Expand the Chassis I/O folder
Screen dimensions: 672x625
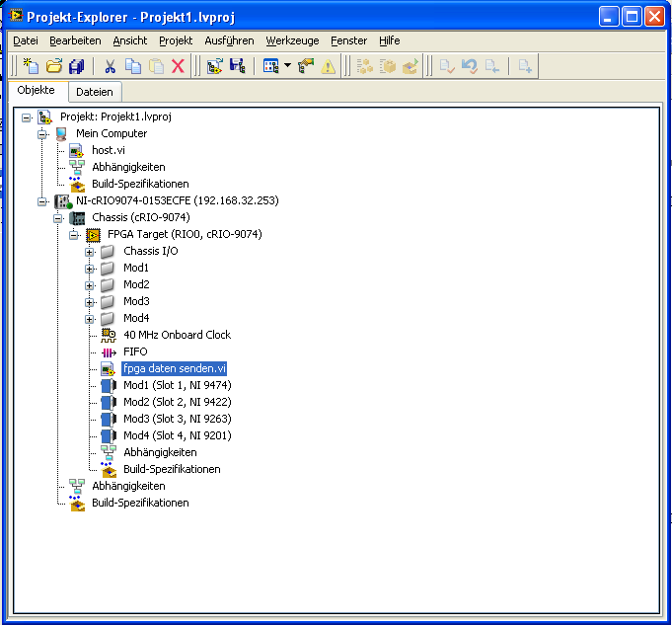pyautogui.click(x=89, y=252)
